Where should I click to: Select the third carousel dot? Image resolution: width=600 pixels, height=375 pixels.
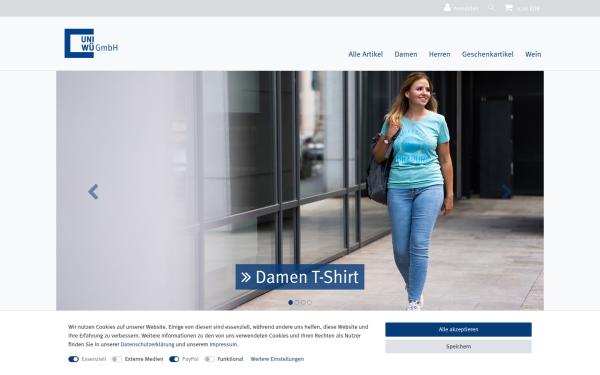(303, 302)
